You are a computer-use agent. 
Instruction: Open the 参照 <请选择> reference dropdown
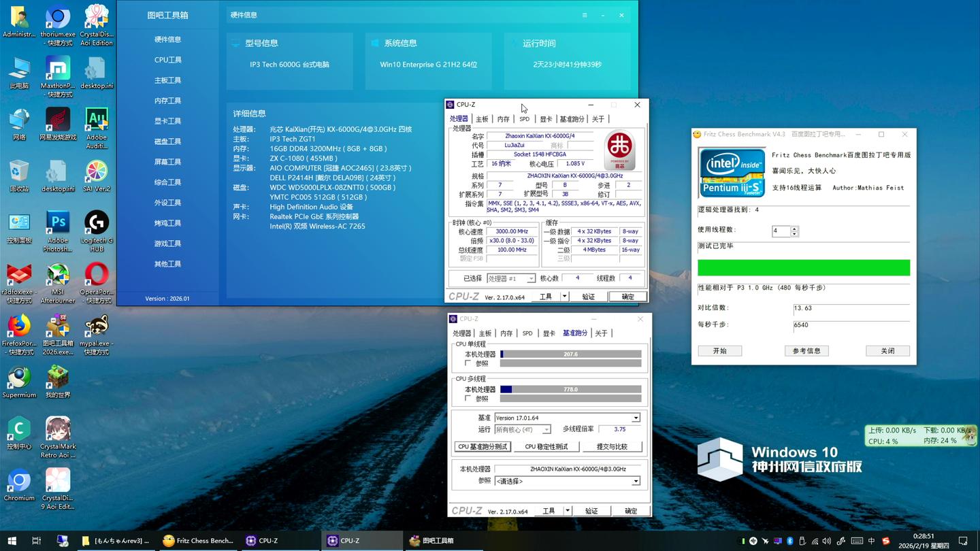(x=567, y=481)
